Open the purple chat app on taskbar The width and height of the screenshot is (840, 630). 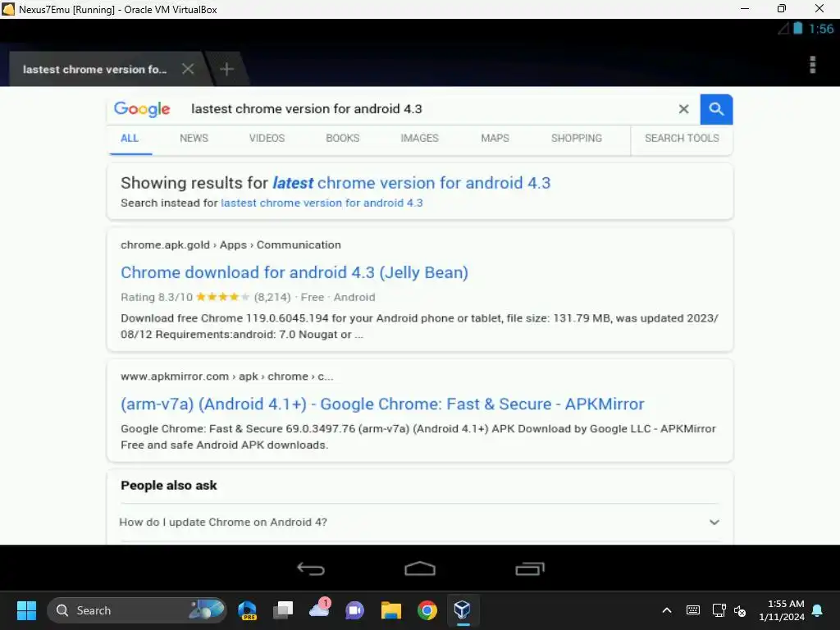point(354,610)
